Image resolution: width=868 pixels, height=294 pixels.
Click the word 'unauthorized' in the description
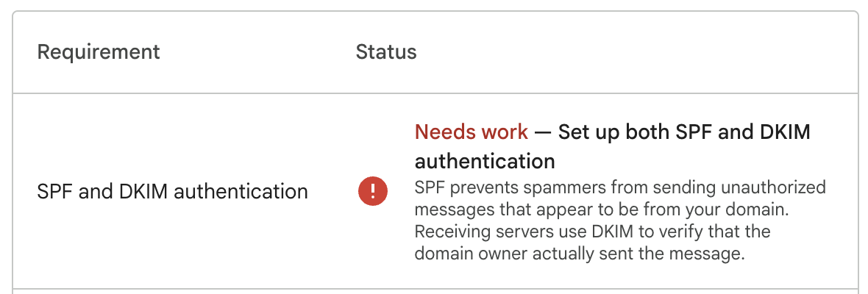click(775, 188)
